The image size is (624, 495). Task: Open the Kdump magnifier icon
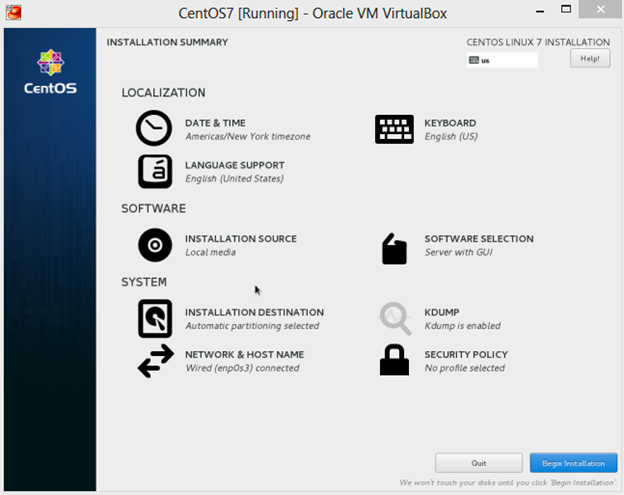(394, 318)
